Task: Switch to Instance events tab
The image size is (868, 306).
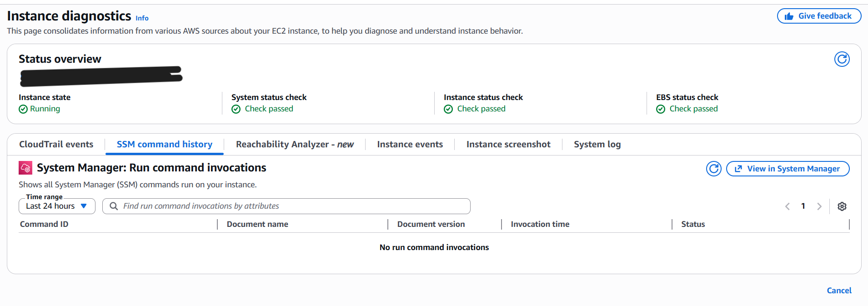Action: (x=410, y=144)
